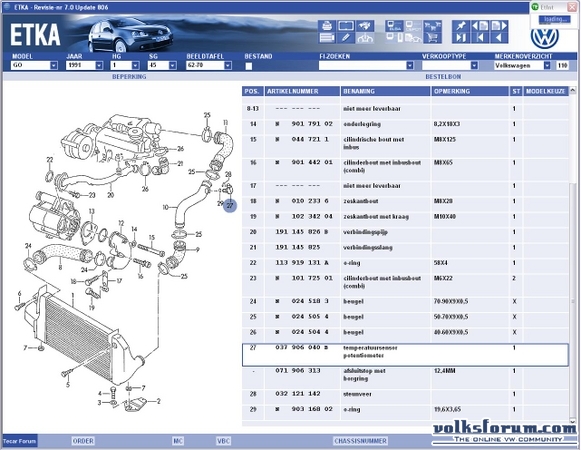Image resolution: width=581 pixels, height=450 pixels.
Task: Open the MODEL dropdown
Action: (x=54, y=65)
